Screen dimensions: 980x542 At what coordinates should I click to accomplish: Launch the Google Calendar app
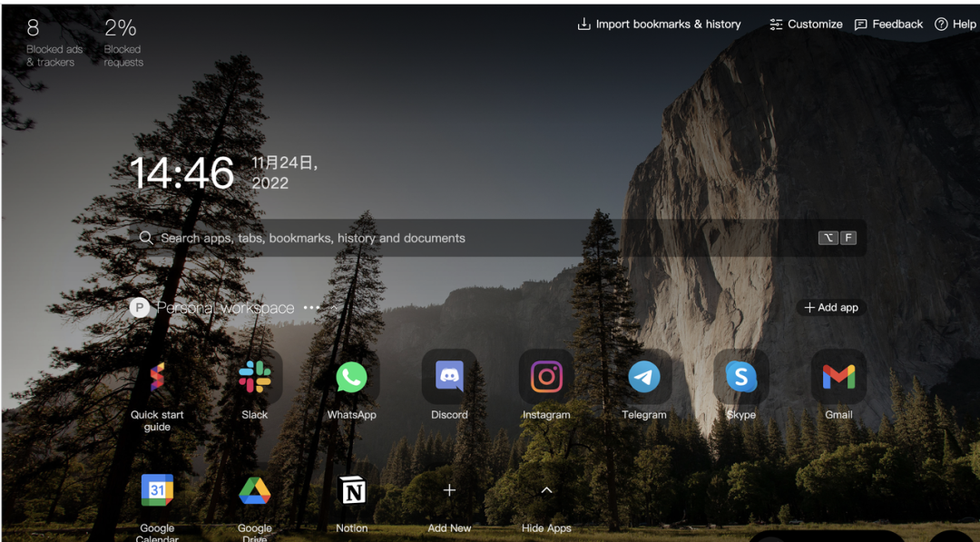pyautogui.click(x=157, y=491)
